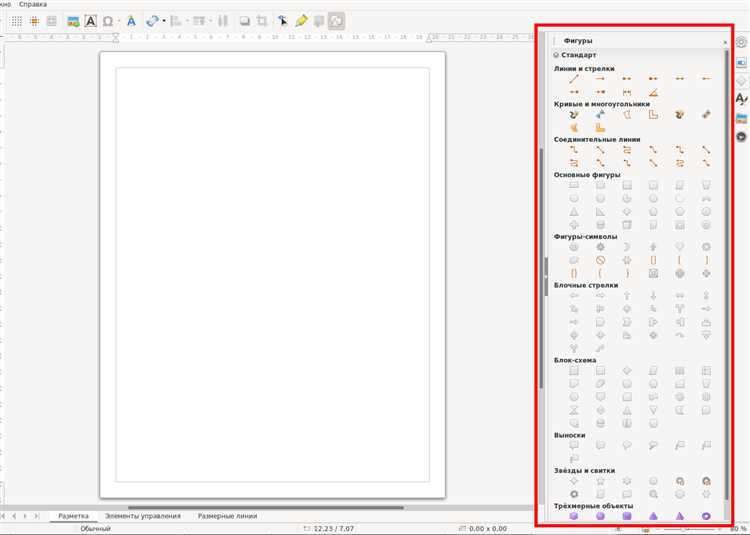Open the Arrange dropdown arrow
This screenshot has width=750, height=535.
[x=210, y=21]
